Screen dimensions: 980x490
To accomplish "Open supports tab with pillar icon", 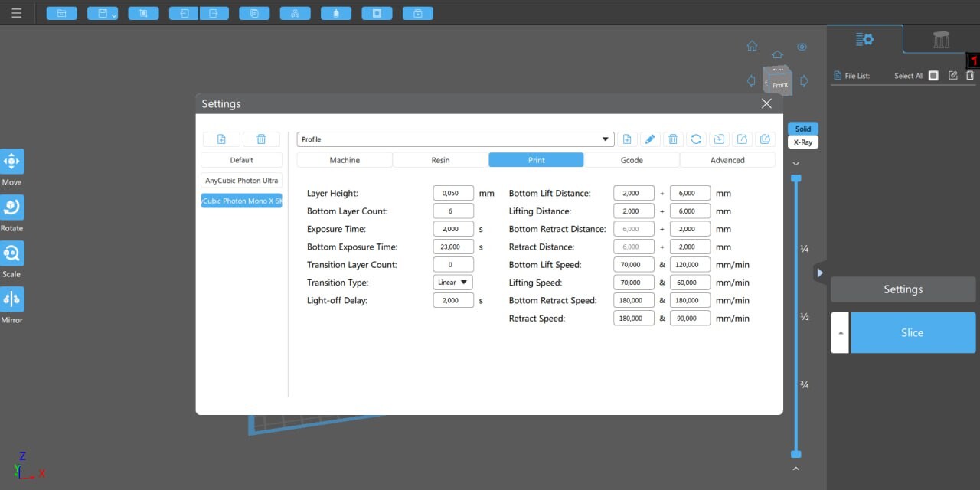I will pyautogui.click(x=941, y=40).
